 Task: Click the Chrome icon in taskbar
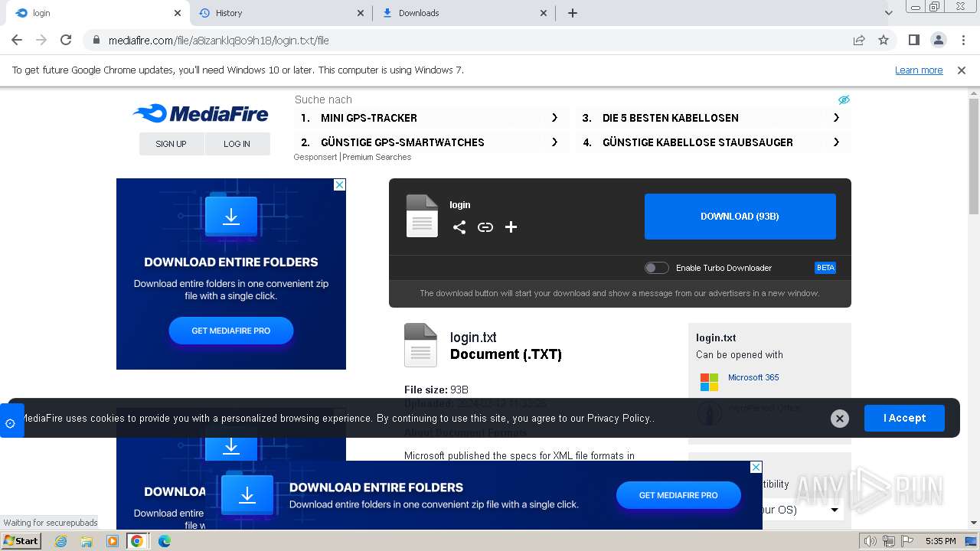click(137, 541)
